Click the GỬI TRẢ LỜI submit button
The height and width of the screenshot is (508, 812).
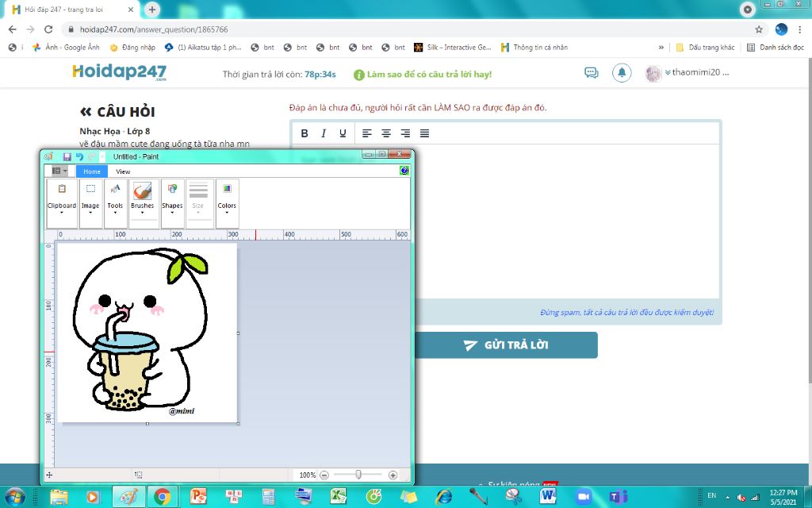(506, 345)
